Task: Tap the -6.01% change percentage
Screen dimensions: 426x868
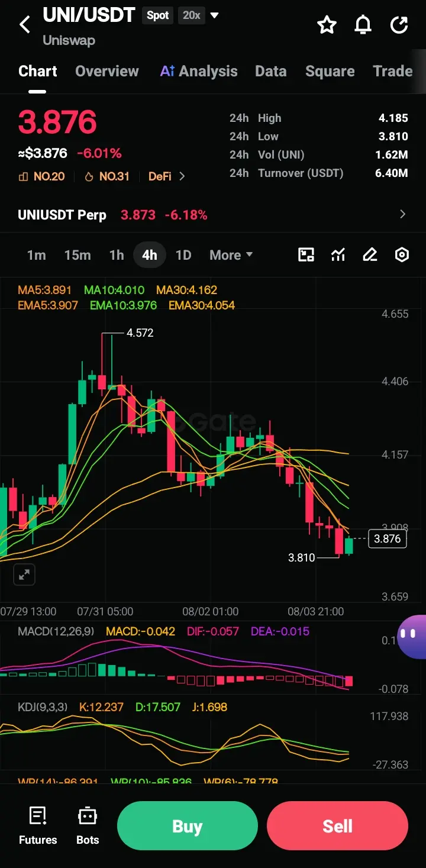Action: 99,153
